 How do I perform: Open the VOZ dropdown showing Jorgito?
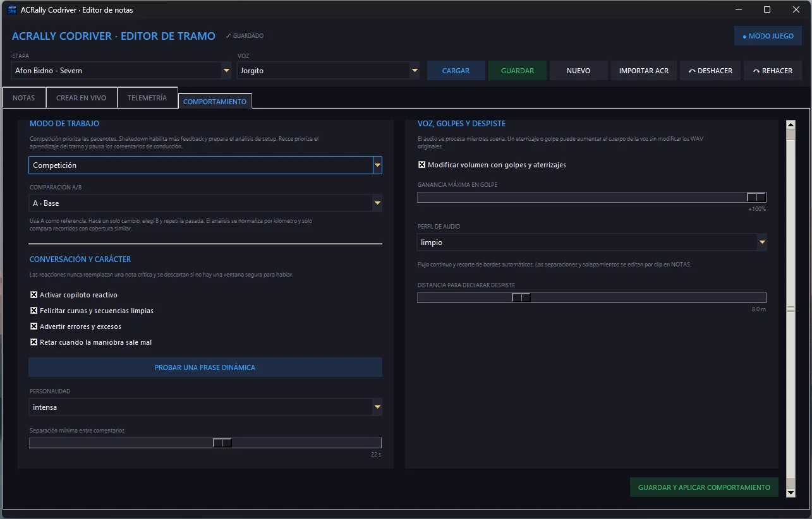coord(329,71)
